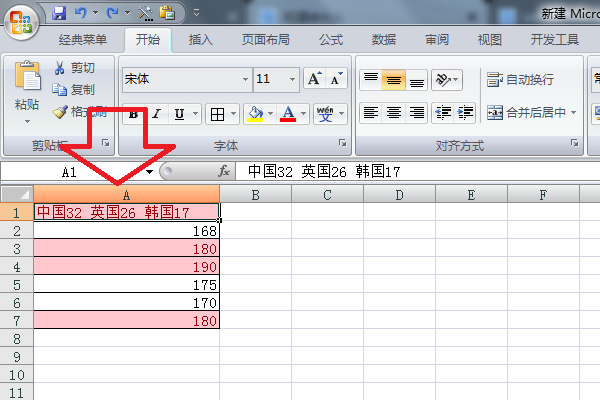Apply red font color A
Image resolution: width=600 pixels, height=400 pixels.
click(288, 114)
